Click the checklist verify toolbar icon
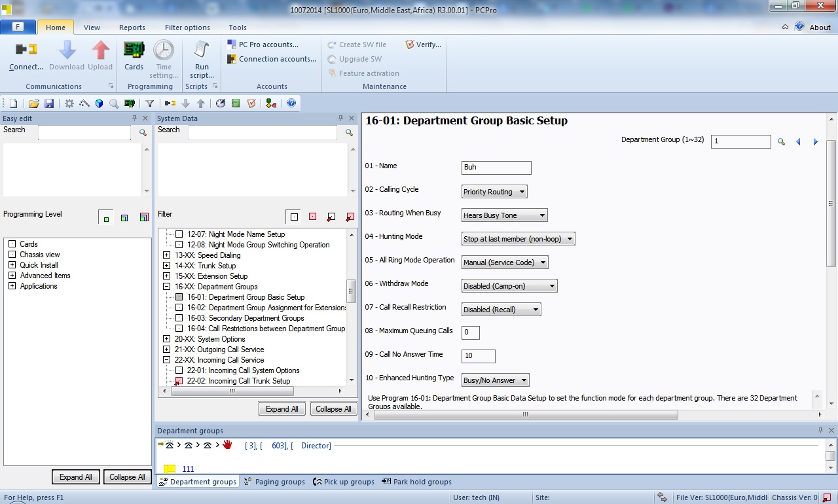The width and height of the screenshot is (838, 504). (251, 103)
